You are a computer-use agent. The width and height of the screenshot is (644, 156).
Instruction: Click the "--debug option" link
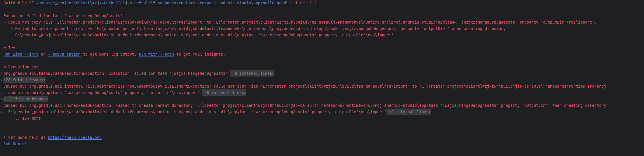tap(64, 54)
